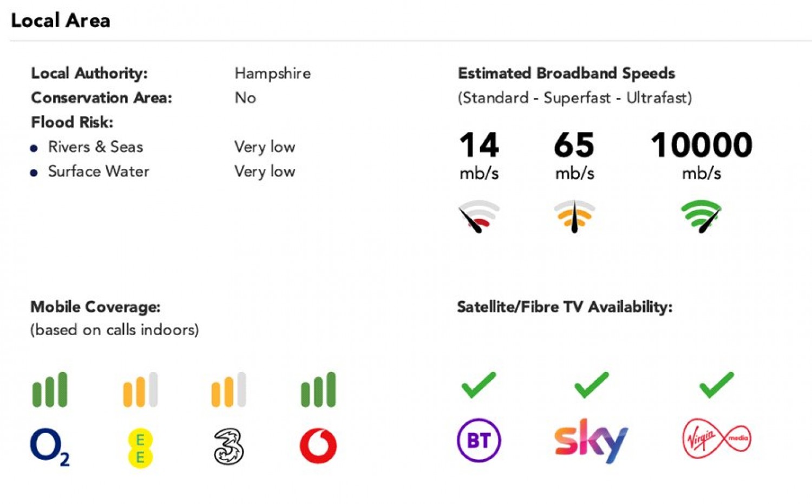Click the green checkmark above Sky
The width and height of the screenshot is (812, 504).
coord(591,385)
